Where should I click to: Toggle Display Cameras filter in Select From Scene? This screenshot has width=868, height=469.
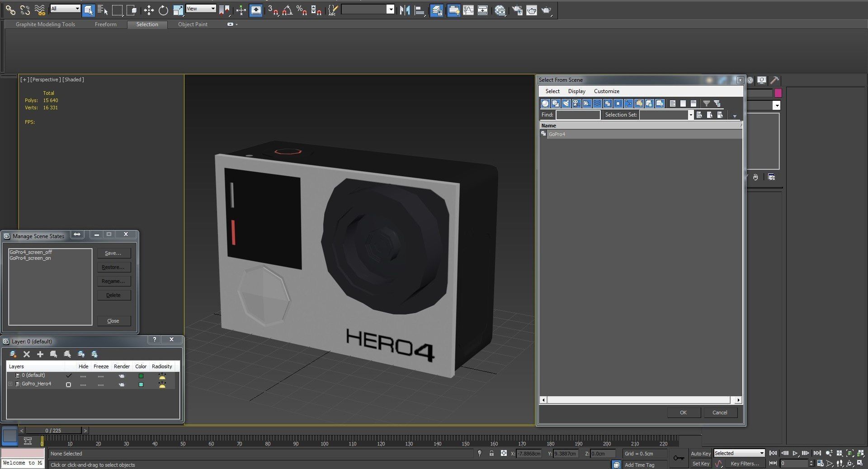click(576, 103)
